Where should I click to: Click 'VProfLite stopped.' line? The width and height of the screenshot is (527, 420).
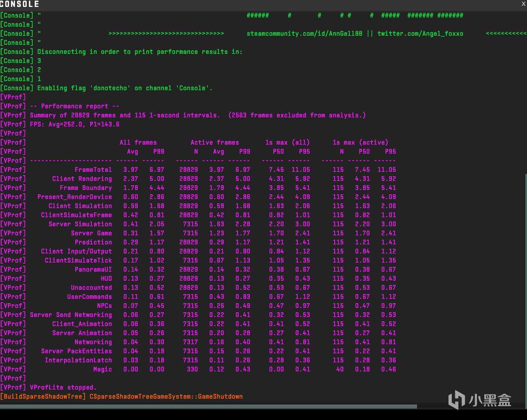pyautogui.click(x=63, y=387)
